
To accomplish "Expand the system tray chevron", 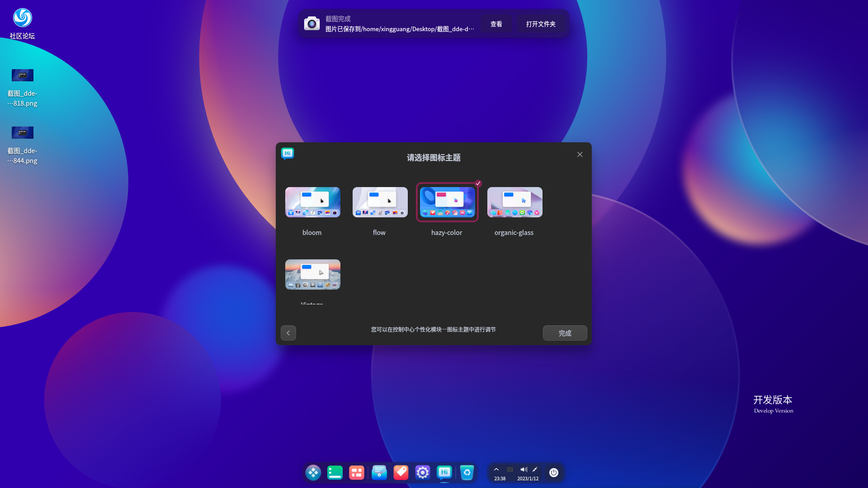I will pos(496,469).
